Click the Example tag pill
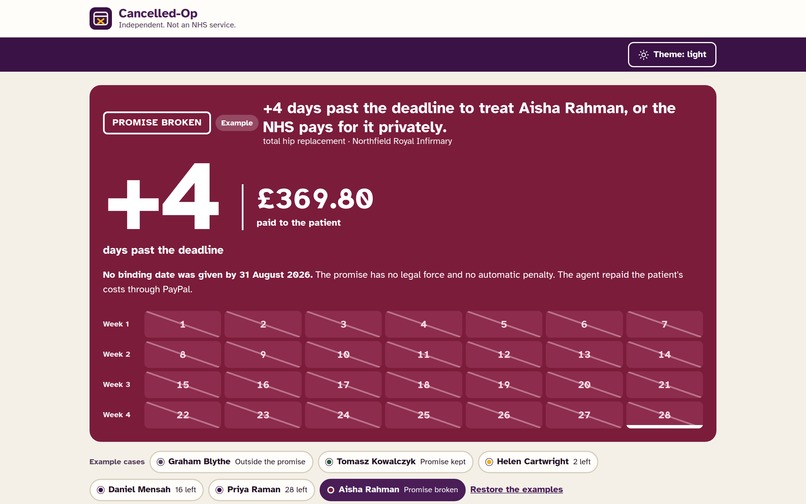 (237, 123)
